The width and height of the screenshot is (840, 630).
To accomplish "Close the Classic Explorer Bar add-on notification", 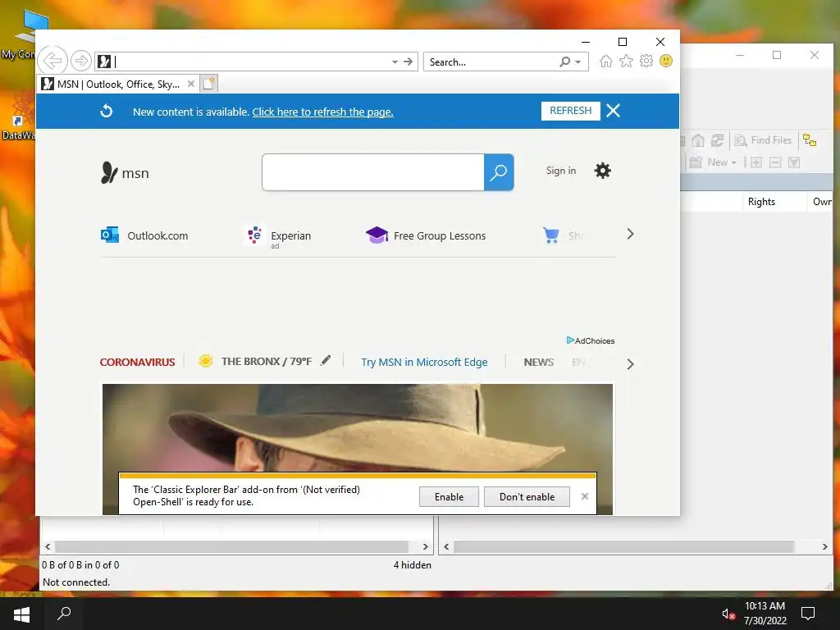I will pyautogui.click(x=584, y=496).
